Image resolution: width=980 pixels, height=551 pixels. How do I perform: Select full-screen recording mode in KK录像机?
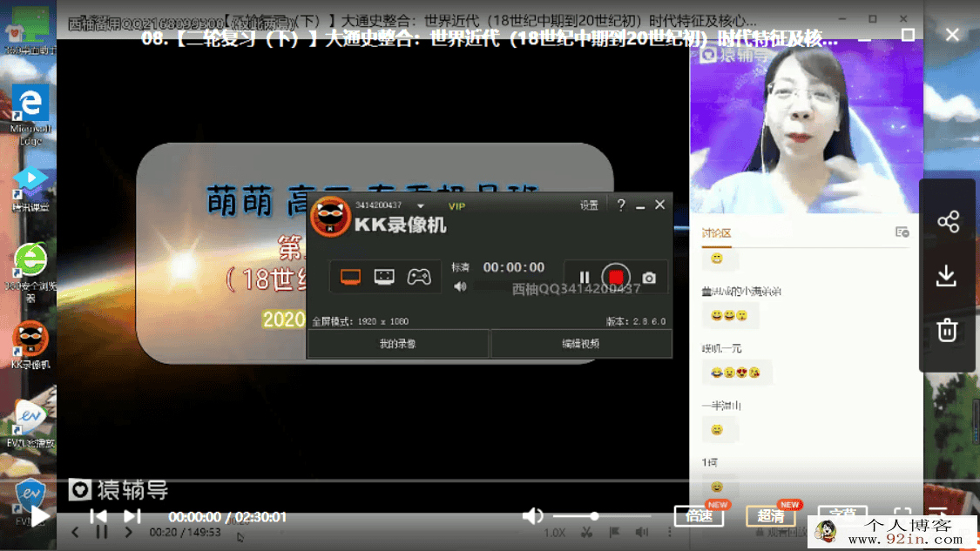tap(351, 277)
